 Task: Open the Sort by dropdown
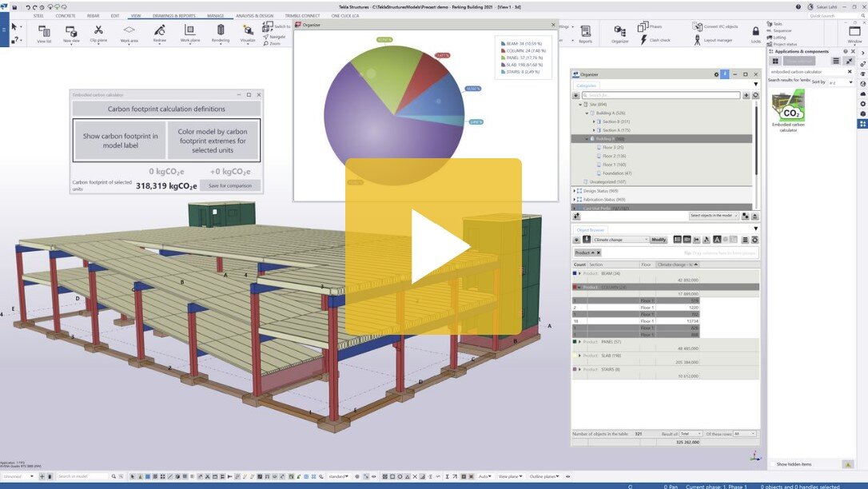[x=841, y=82]
